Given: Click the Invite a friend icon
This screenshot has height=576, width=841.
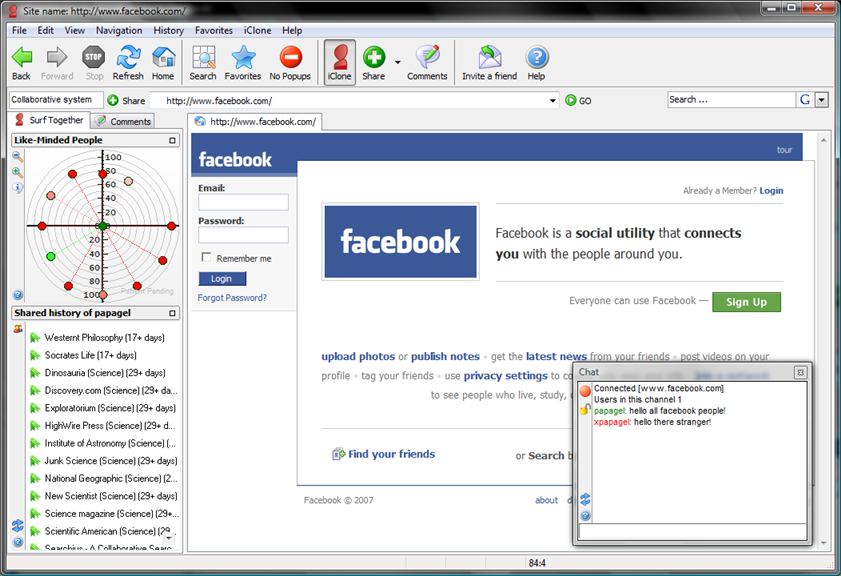Looking at the screenshot, I should 490,63.
